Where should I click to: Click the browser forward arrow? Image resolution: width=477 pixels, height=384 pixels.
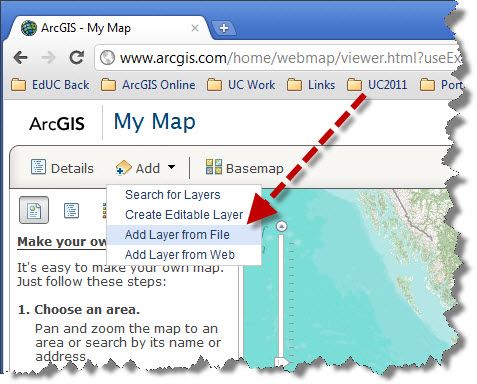click(49, 58)
